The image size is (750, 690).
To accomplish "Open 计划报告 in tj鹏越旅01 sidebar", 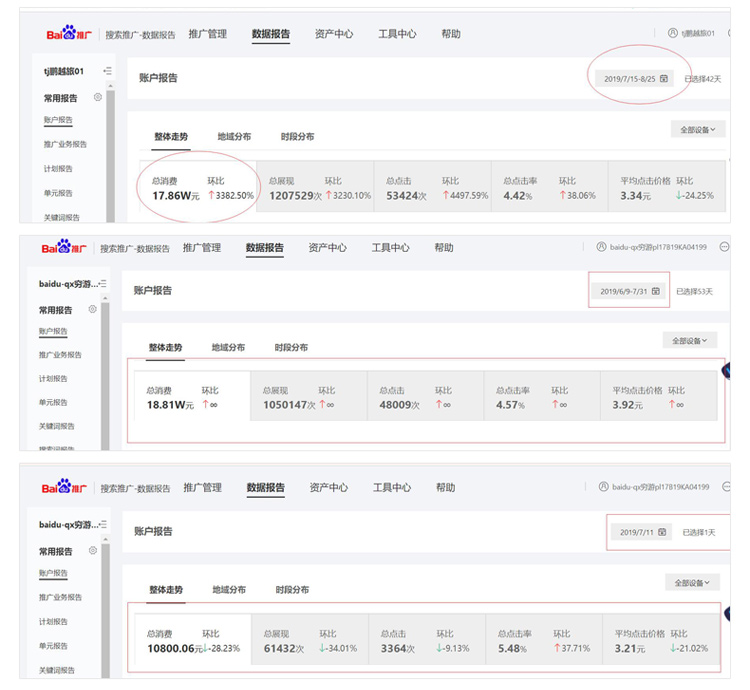I will pyautogui.click(x=58, y=168).
